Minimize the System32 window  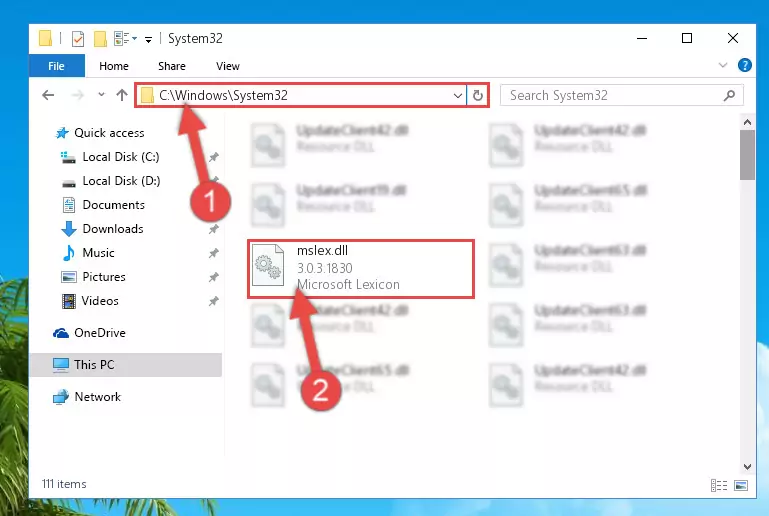click(x=641, y=38)
